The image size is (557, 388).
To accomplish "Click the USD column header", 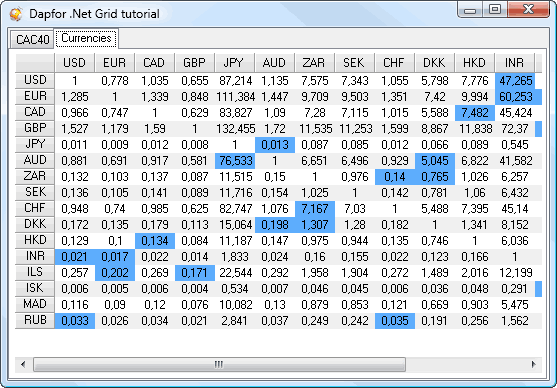I will click(x=75, y=63).
